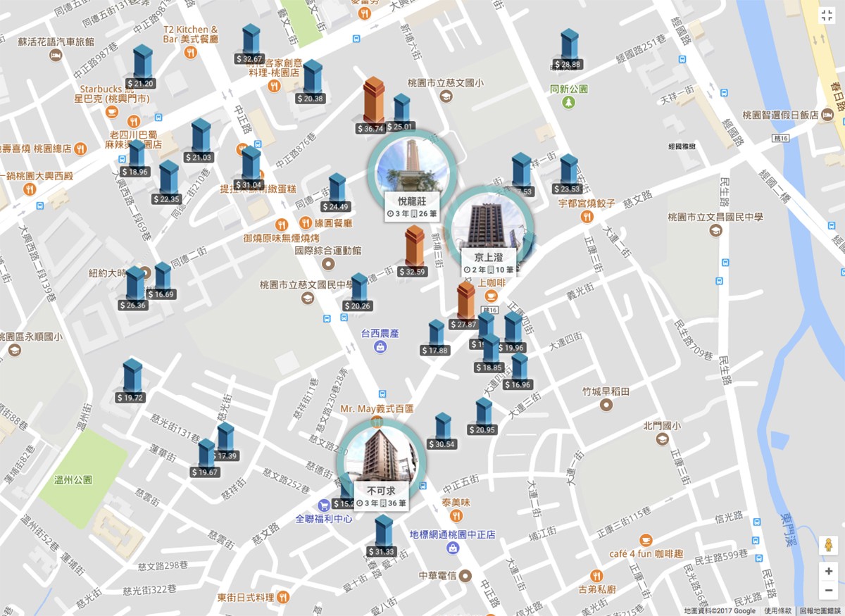Pick the building marker priced $17.88

(x=436, y=337)
